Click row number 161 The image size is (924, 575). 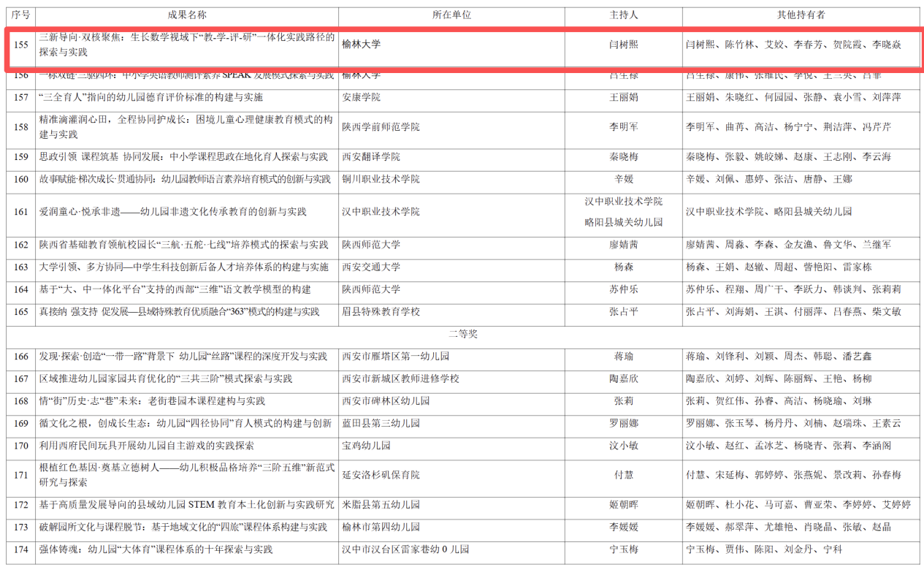click(21, 212)
